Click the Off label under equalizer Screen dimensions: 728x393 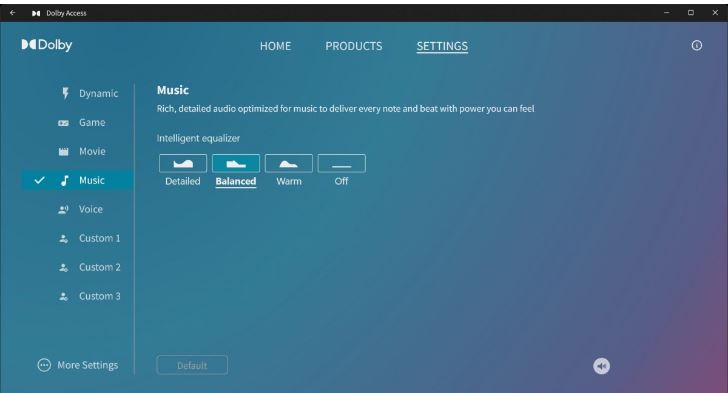[342, 181]
